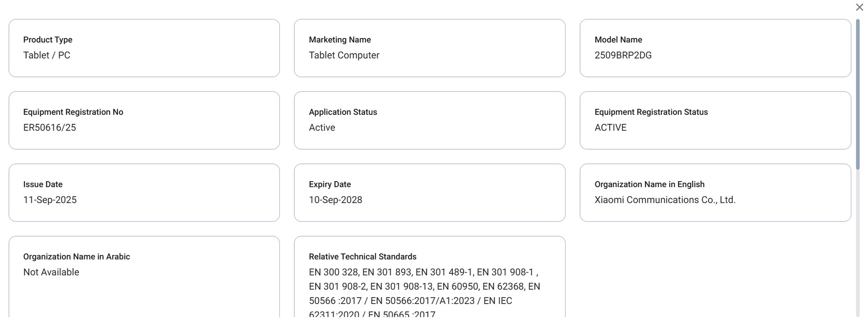Click the Relative Technical Standards heading
This screenshot has width=868, height=323.
[363, 257]
